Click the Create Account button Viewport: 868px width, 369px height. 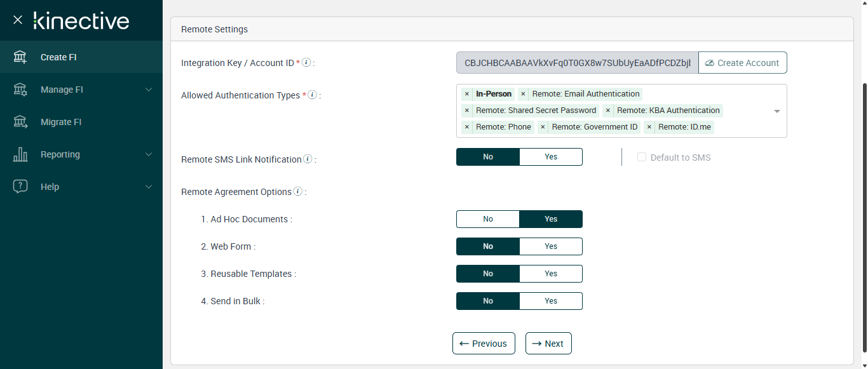click(742, 63)
